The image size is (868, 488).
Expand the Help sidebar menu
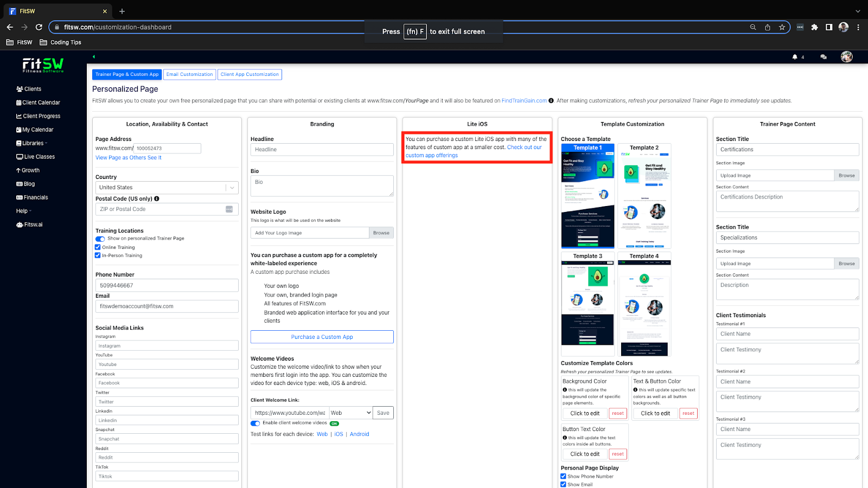pos(24,211)
